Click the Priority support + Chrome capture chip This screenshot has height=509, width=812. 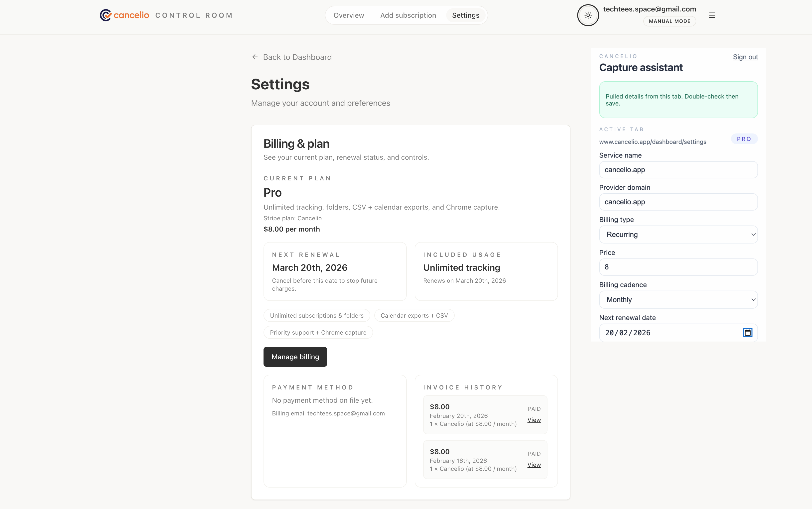tap(318, 332)
